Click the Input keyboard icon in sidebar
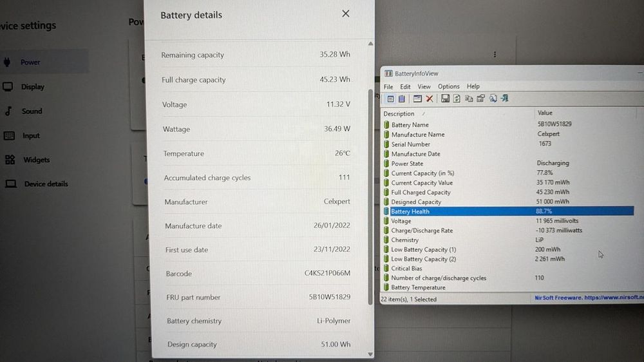Viewport: 644px width, 362px height. [x=9, y=135]
